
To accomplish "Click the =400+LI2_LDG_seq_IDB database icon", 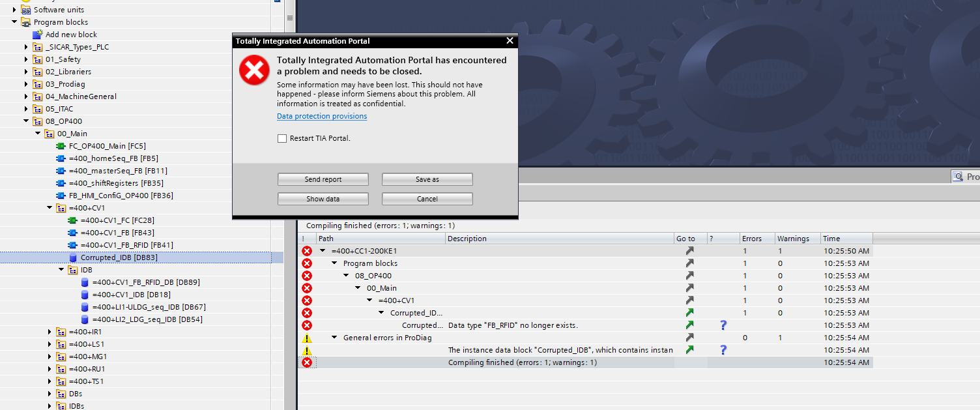I will click(85, 319).
